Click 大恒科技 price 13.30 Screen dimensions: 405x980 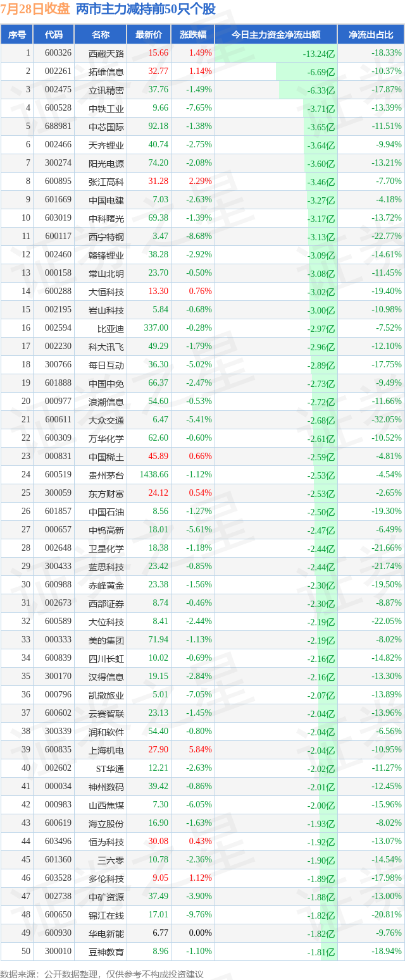coord(158,291)
